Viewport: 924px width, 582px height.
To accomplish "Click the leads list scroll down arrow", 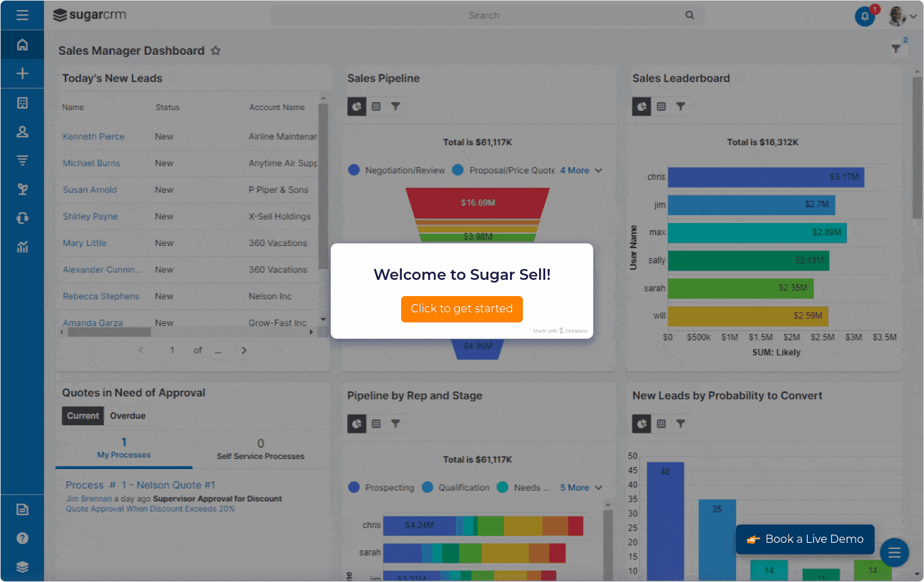I will pos(323,320).
